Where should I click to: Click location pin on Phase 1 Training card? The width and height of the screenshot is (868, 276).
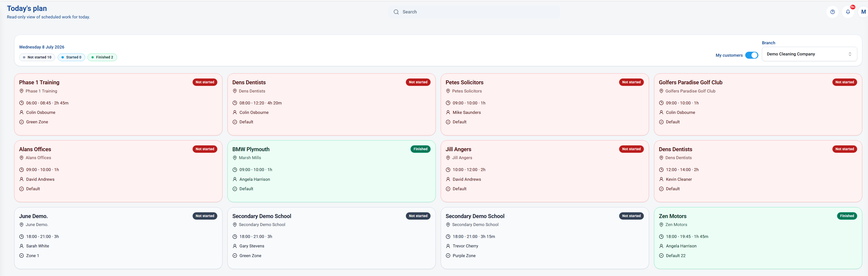pyautogui.click(x=22, y=91)
